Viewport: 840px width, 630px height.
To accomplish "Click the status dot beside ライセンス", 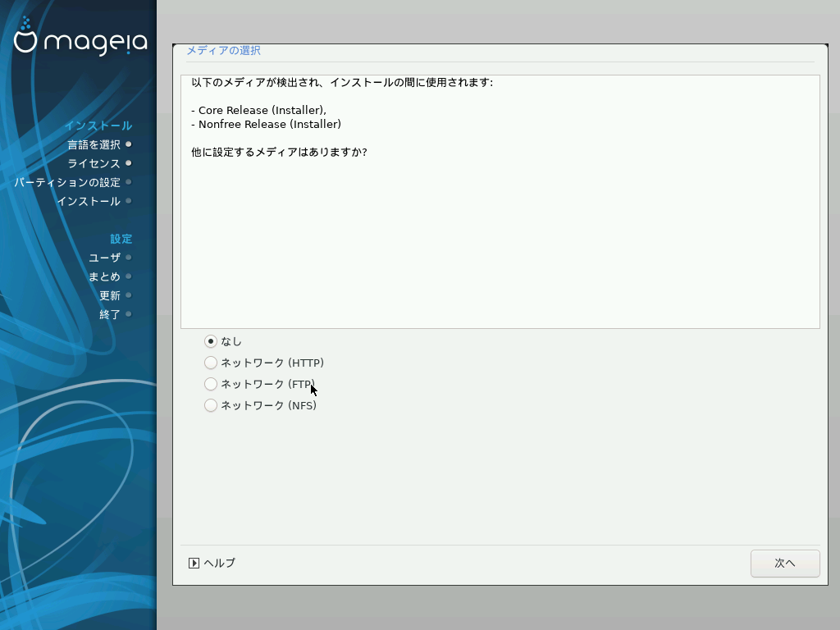I will (x=129, y=163).
